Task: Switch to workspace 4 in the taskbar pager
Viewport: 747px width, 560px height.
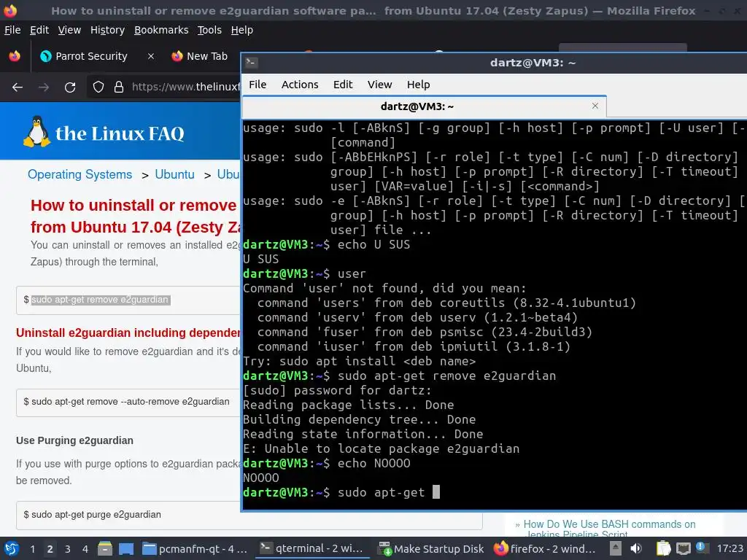Action: (x=85, y=549)
